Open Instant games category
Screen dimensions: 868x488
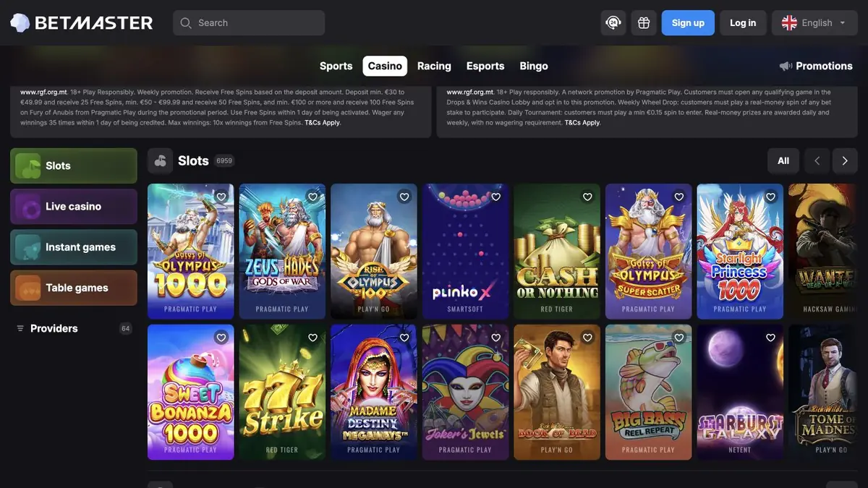coord(74,247)
